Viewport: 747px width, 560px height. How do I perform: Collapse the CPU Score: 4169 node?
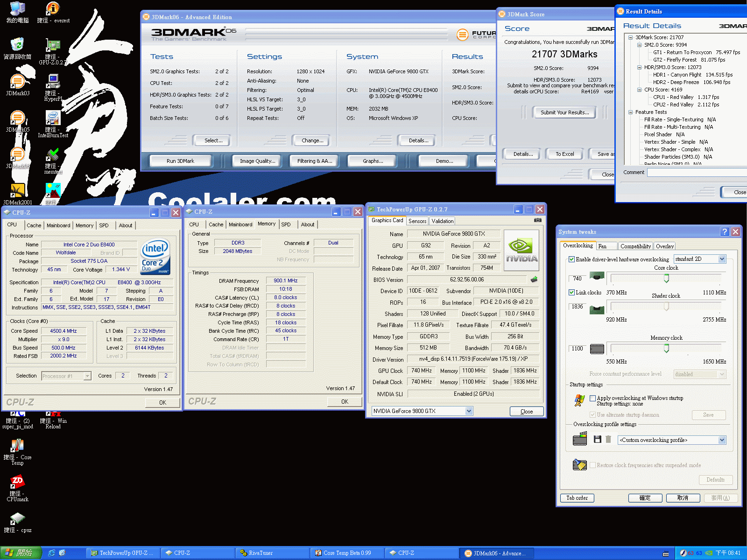point(639,90)
